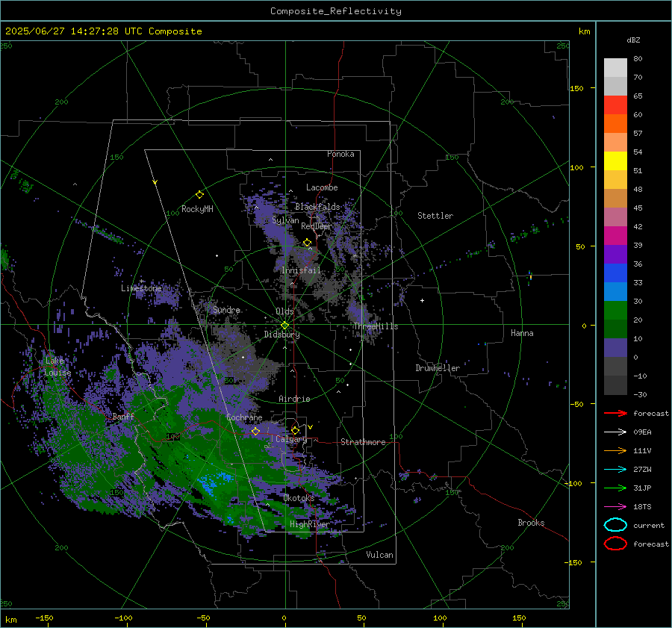
Task: Click the blue reflectivity core southwest of Calgary
Action: coord(214,482)
